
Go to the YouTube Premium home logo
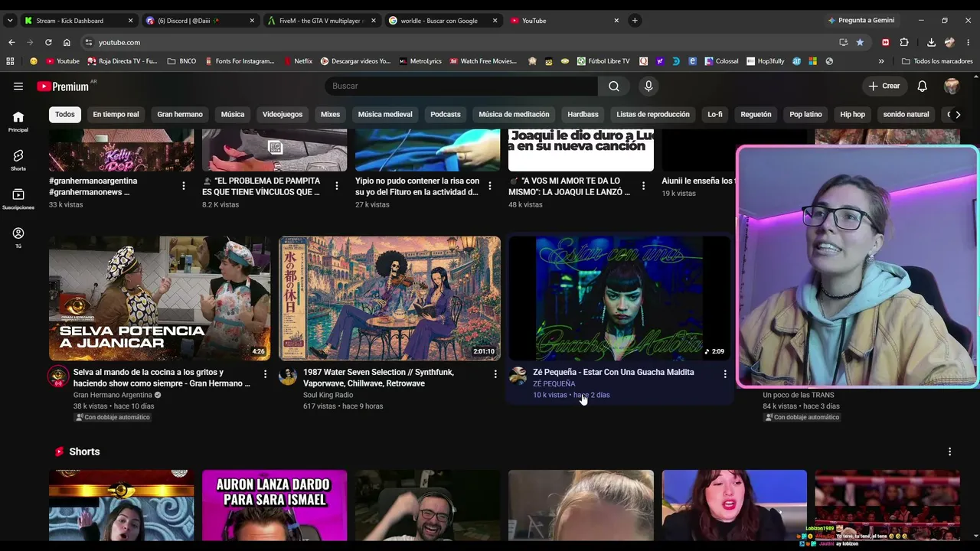point(63,86)
